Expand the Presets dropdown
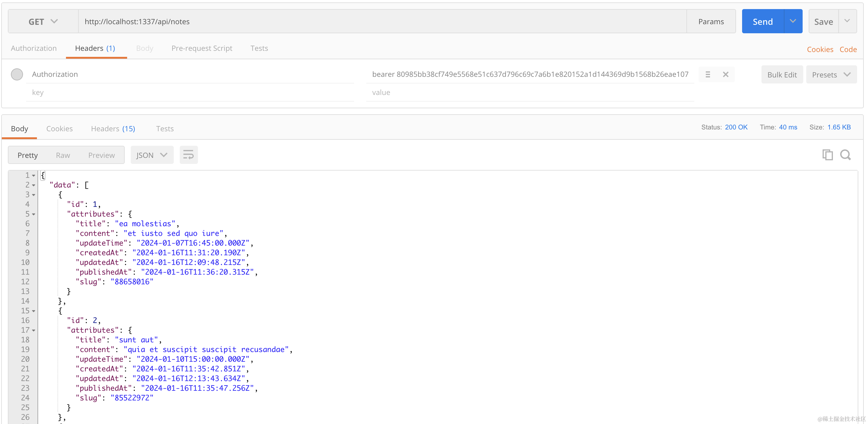The width and height of the screenshot is (868, 424). pyautogui.click(x=831, y=75)
